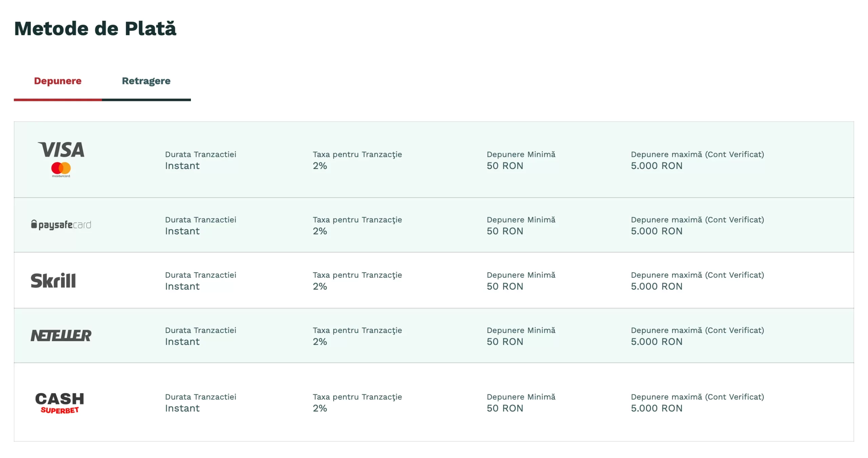Click 50 RON minimum in Cash Superbet row
The image size is (868, 458).
[x=505, y=409]
